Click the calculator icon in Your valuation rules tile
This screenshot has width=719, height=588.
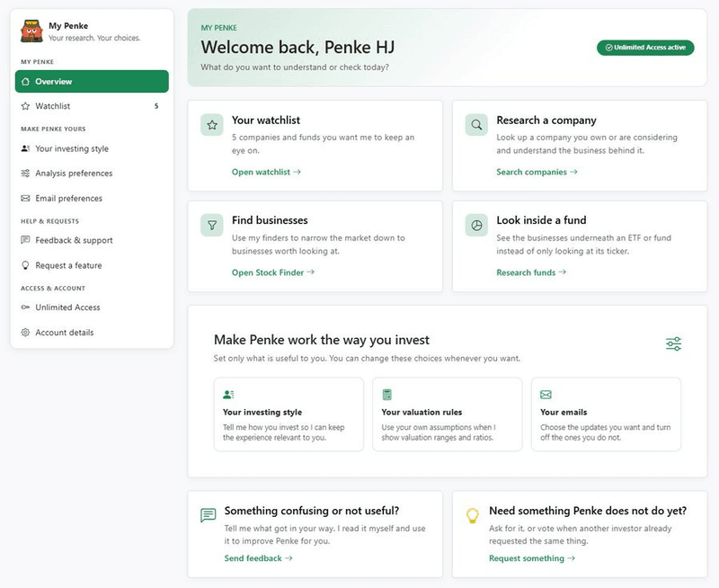pyautogui.click(x=387, y=395)
